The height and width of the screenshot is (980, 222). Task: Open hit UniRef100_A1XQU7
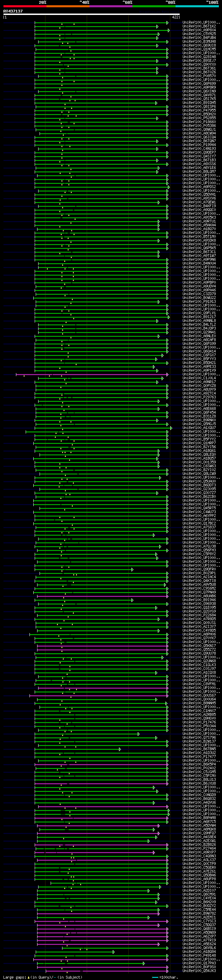point(199,428)
